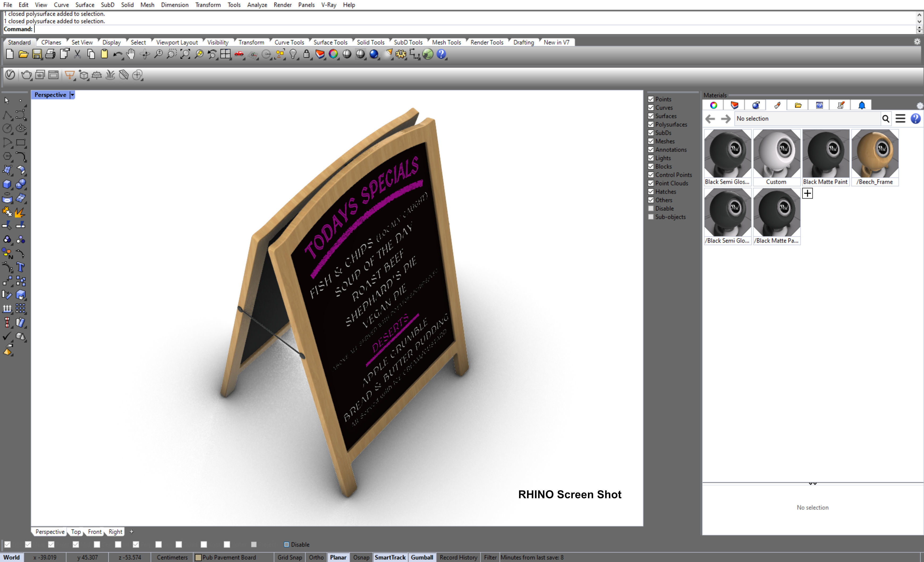Open the materials hamburger menu
This screenshot has height=562, width=924.
[x=900, y=119]
